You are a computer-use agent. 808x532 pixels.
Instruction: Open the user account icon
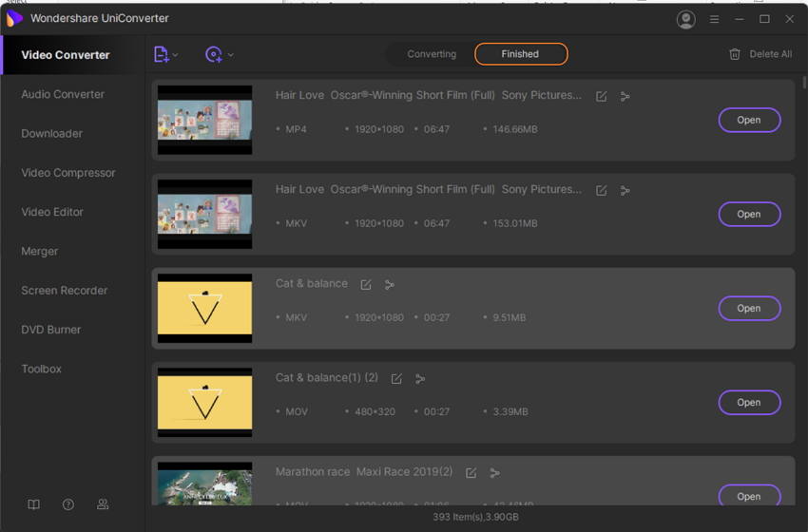click(x=686, y=20)
